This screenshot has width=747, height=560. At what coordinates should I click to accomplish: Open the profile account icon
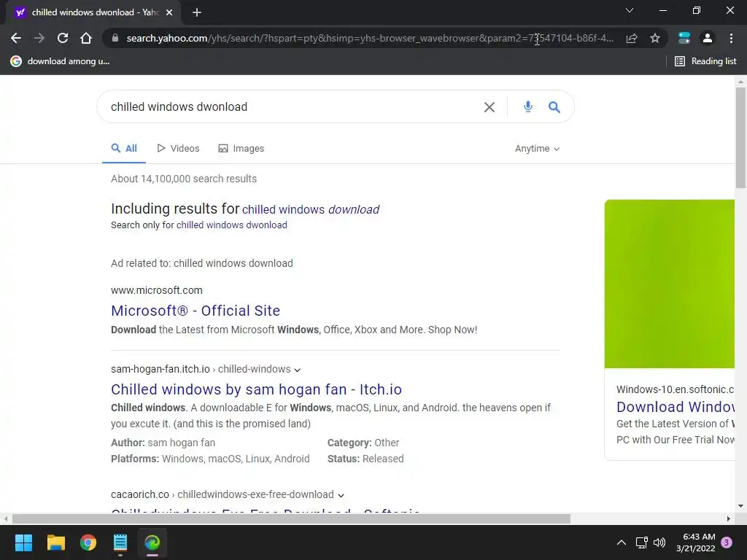(x=708, y=38)
